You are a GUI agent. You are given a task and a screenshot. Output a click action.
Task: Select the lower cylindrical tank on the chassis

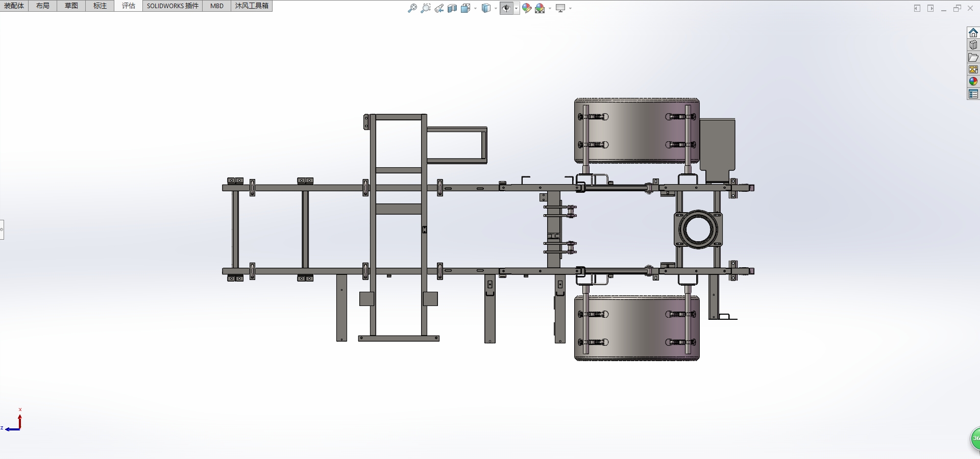(637, 328)
